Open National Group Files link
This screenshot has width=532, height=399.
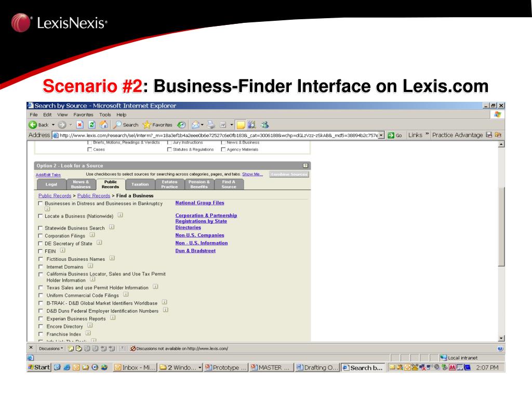pyautogui.click(x=199, y=203)
